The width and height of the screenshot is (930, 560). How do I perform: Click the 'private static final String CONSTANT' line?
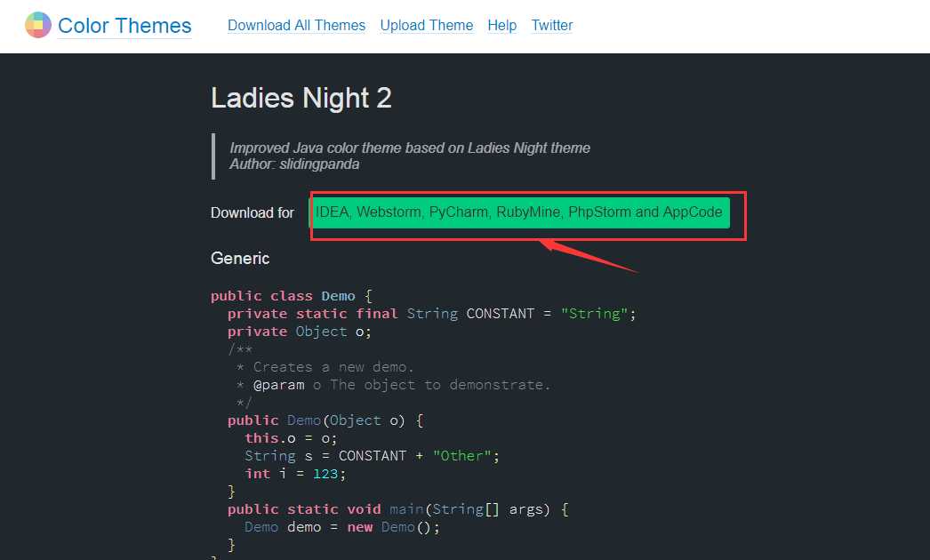click(432, 313)
